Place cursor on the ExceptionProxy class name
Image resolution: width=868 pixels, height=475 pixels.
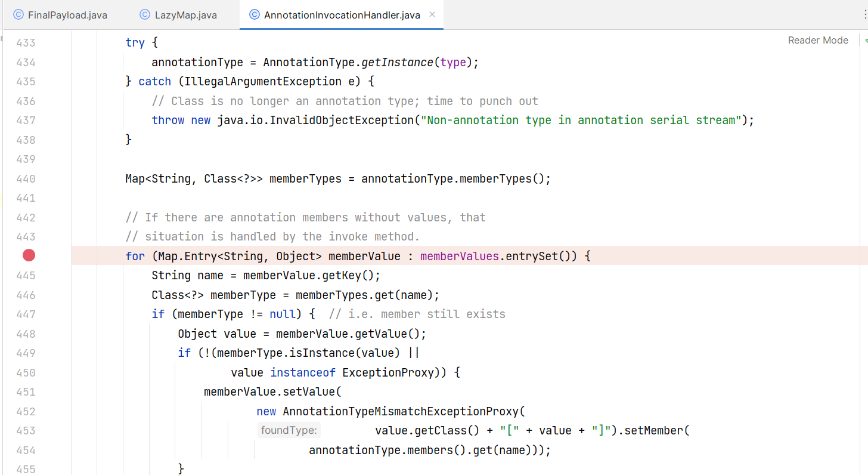click(388, 372)
